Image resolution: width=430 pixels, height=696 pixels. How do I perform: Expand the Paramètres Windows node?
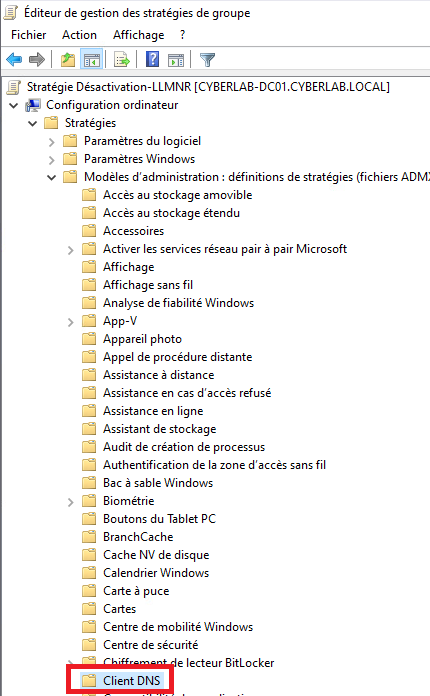pyautogui.click(x=52, y=160)
